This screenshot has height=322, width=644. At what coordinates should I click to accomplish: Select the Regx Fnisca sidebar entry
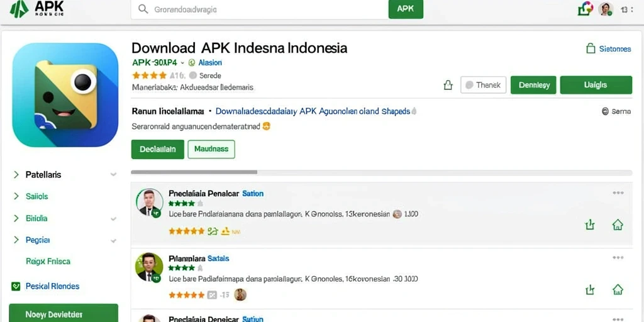pyautogui.click(x=48, y=262)
